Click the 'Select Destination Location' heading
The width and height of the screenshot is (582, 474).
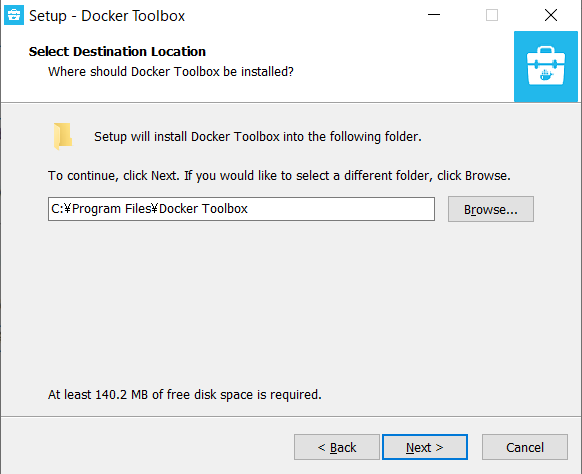coord(117,52)
